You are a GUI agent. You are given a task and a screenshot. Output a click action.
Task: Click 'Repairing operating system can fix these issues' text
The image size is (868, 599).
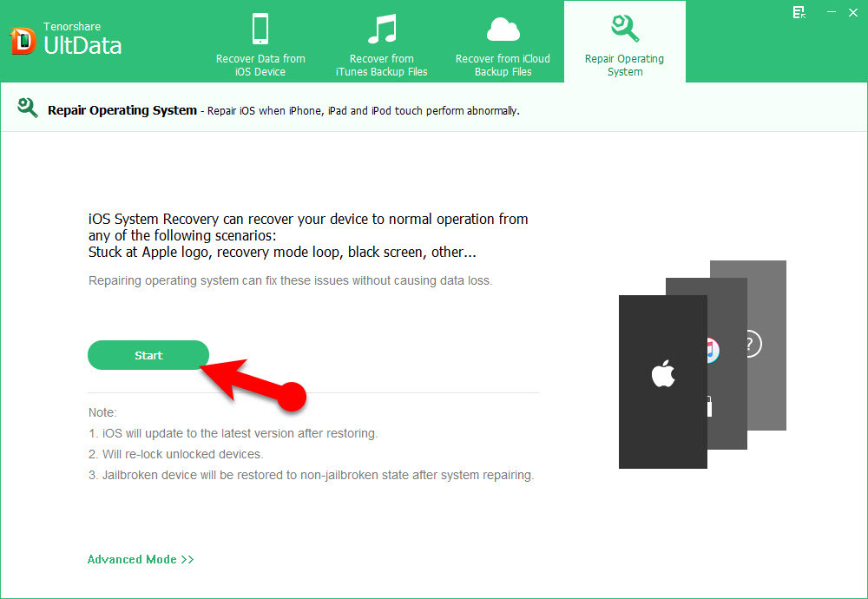tap(290, 280)
